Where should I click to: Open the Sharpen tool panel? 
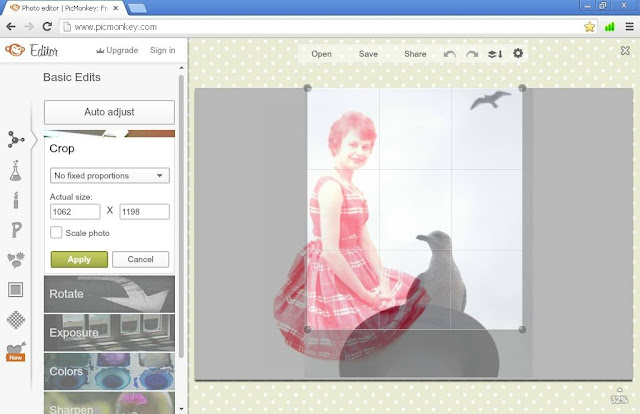click(109, 403)
